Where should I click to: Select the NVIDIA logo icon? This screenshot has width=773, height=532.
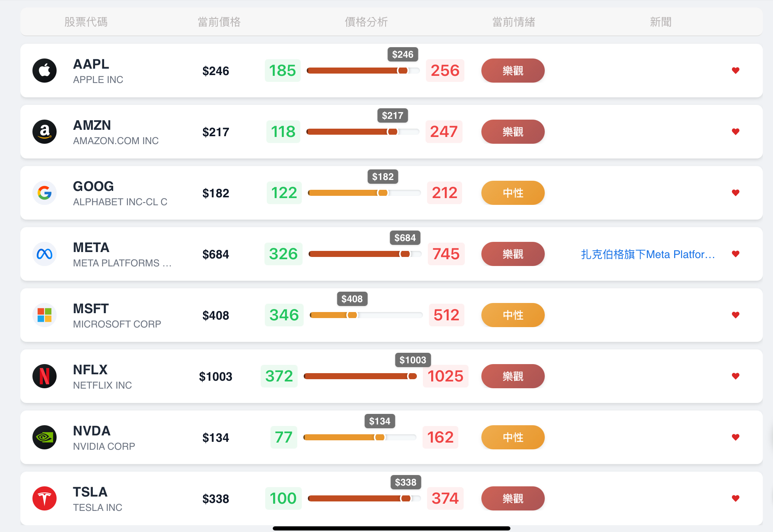coord(45,437)
